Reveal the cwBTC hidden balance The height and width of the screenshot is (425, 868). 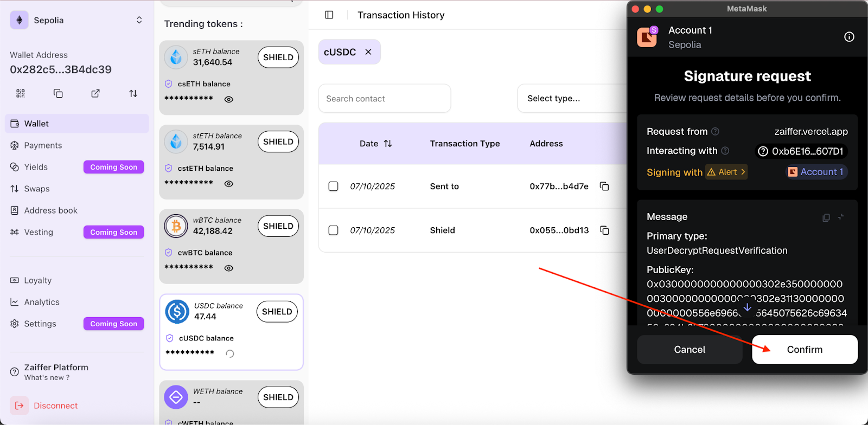tap(229, 268)
